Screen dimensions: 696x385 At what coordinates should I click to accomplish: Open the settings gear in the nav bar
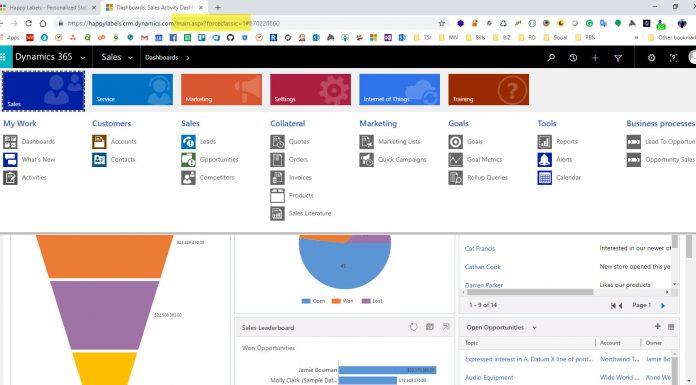651,58
